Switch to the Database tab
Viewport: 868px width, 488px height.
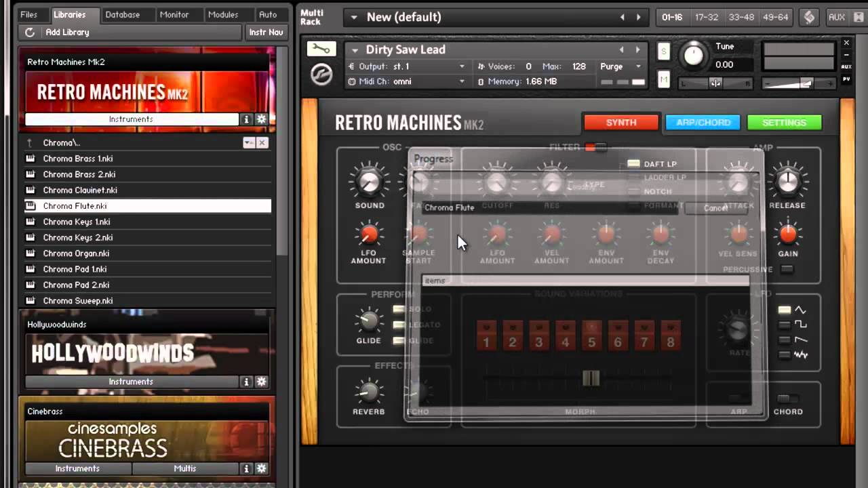[x=123, y=14]
